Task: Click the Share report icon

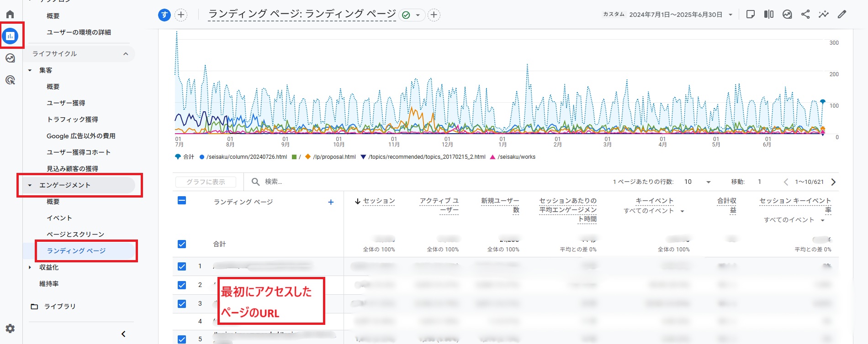Action: click(805, 15)
